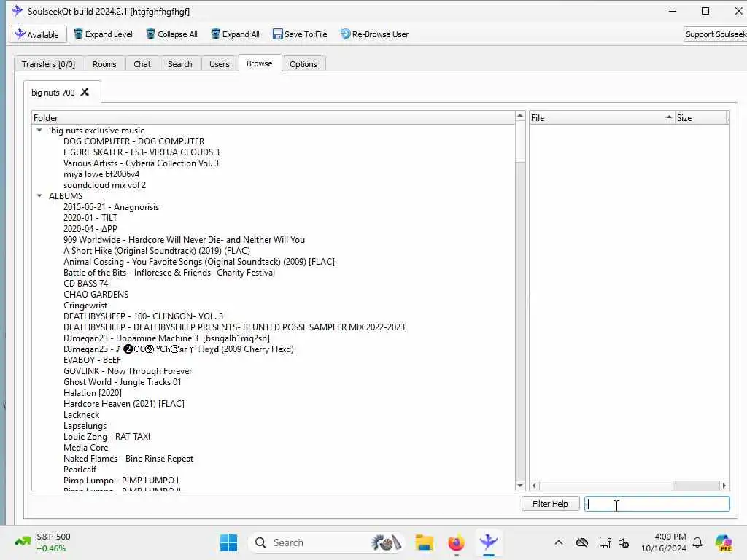The height and width of the screenshot is (560, 747).
Task: Select DJmegan23 2009 Cherry Hexd folder
Action: point(179,349)
